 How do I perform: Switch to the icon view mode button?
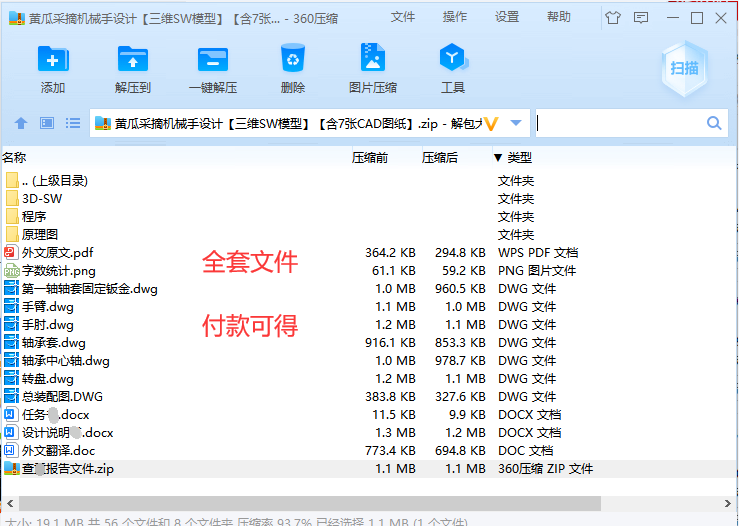click(47, 123)
